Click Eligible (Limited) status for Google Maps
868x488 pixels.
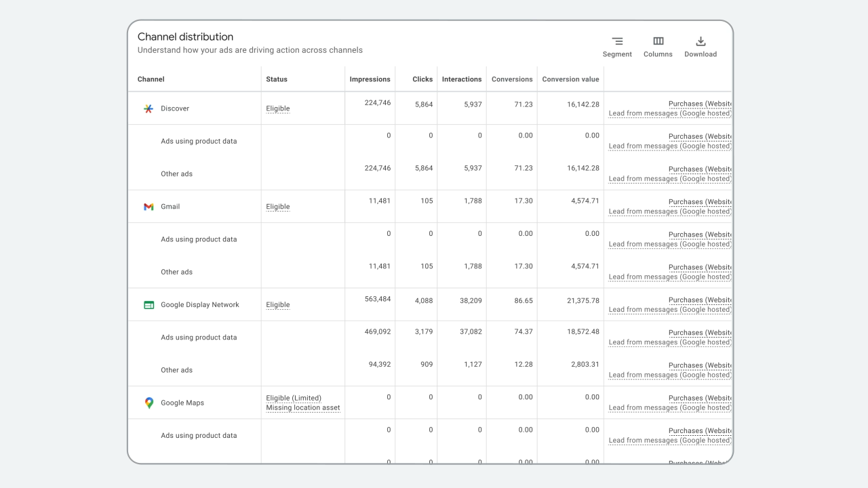[x=294, y=398]
